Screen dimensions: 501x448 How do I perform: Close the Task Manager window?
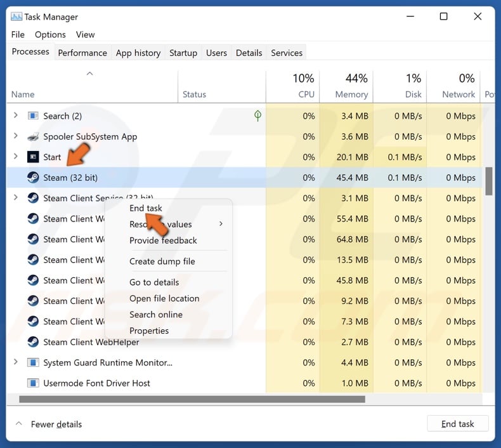pos(478,16)
